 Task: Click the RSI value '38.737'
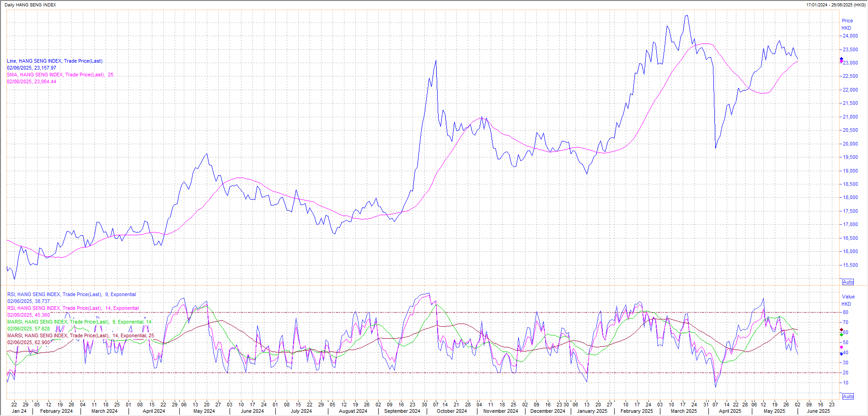(x=42, y=302)
